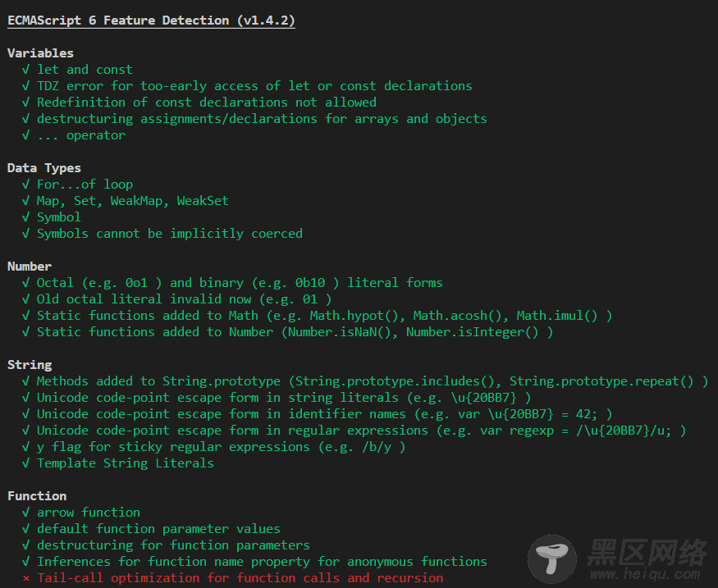Click the checkmark beside 'For...of loop'
Image resolution: width=718 pixels, height=588 pixels.
(x=26, y=185)
